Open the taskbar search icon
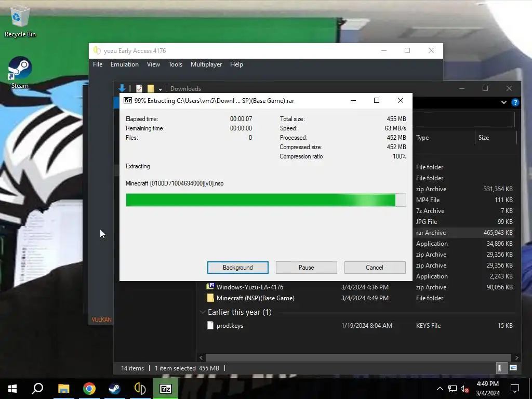Screen dimensions: 532x399 tap(37, 389)
